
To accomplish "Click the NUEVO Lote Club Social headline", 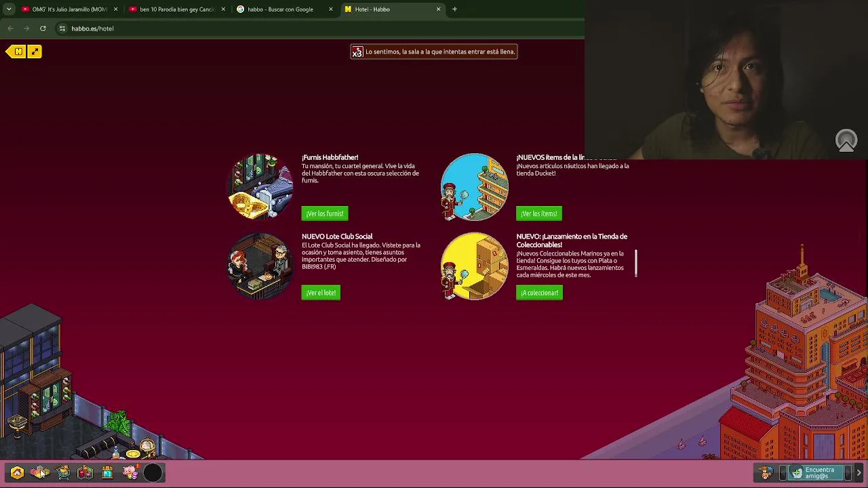I will [x=337, y=237].
